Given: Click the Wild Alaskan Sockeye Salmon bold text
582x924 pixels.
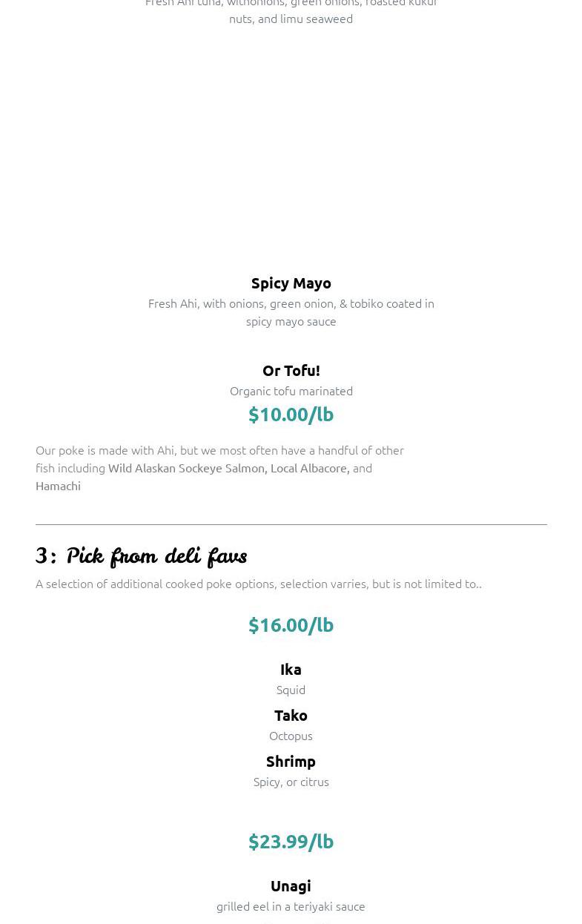Looking at the screenshot, I should tap(186, 468).
